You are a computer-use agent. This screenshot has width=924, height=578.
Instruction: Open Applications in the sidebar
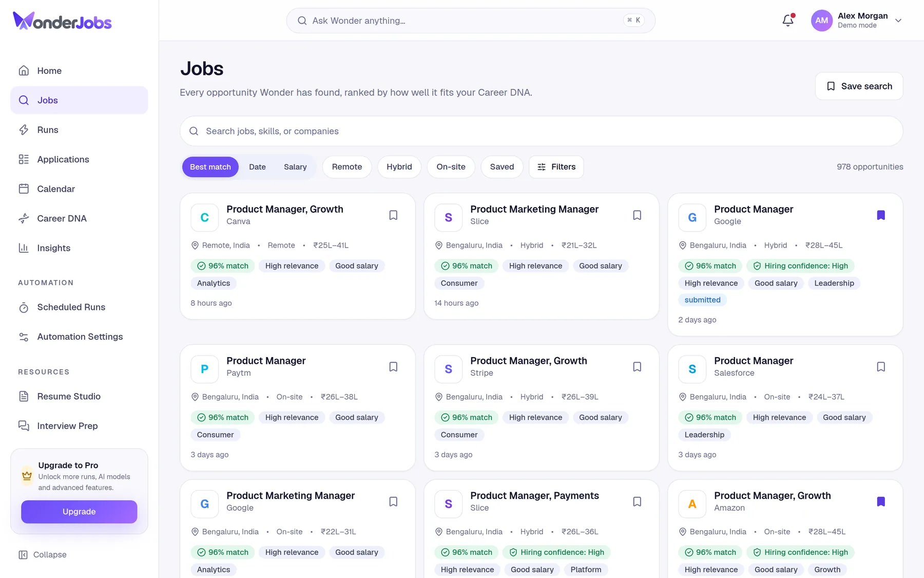coord(79,159)
